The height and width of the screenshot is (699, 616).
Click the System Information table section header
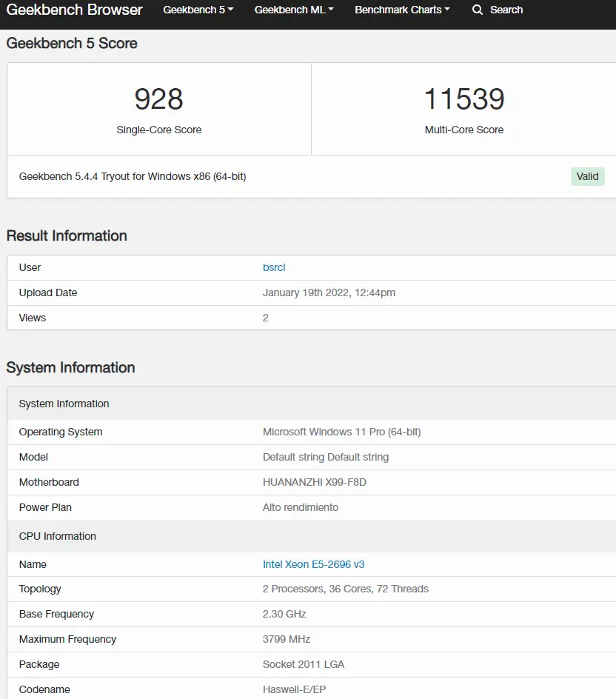coord(64,404)
